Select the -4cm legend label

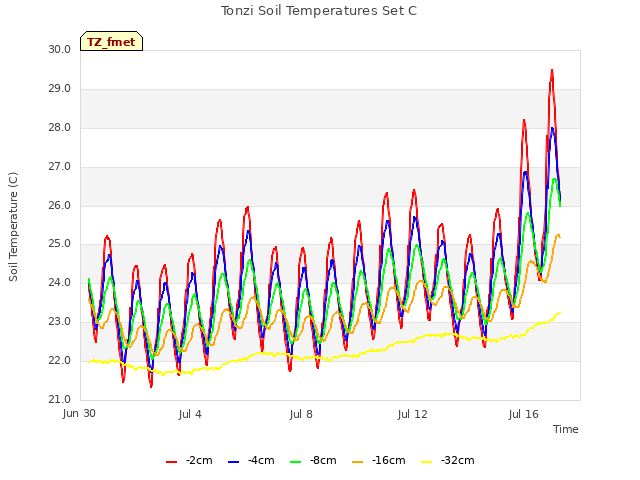(261, 460)
